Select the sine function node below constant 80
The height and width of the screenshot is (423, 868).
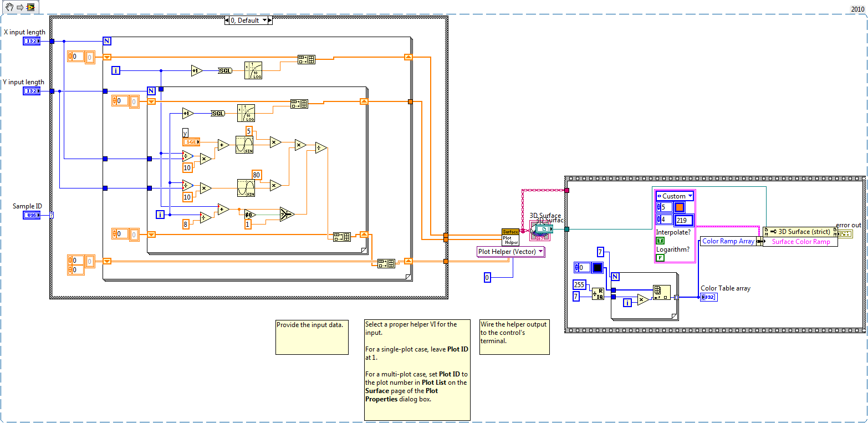246,187
